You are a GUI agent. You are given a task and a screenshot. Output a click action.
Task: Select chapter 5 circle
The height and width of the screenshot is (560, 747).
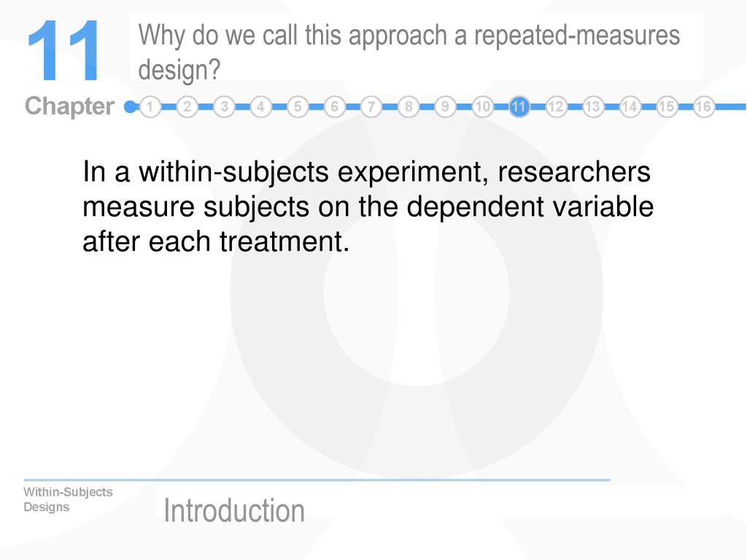(298, 106)
